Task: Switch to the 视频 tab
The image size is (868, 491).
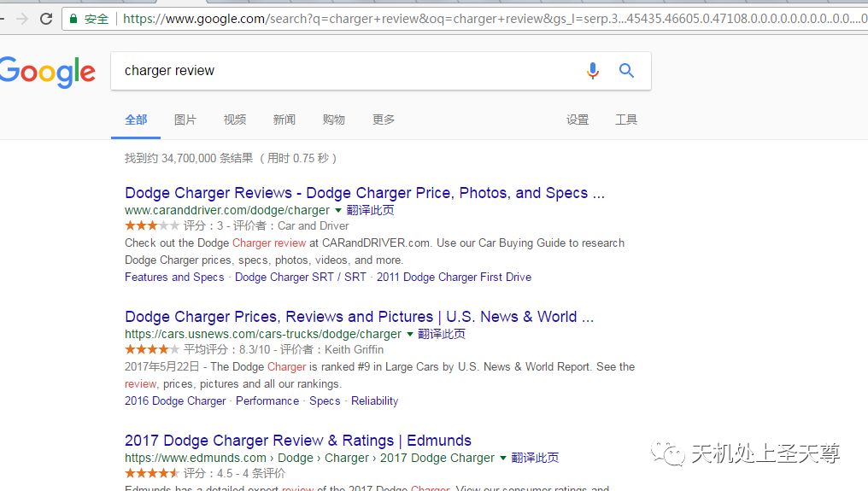Action: pos(235,120)
